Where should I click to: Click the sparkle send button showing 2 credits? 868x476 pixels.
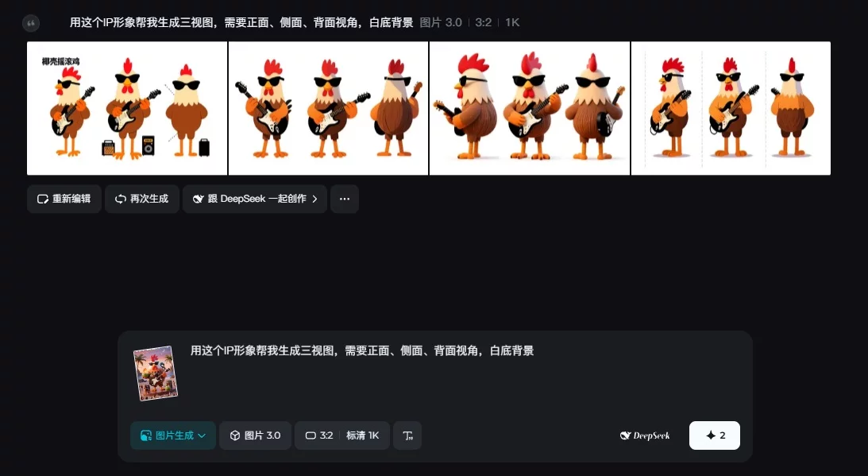pos(713,435)
